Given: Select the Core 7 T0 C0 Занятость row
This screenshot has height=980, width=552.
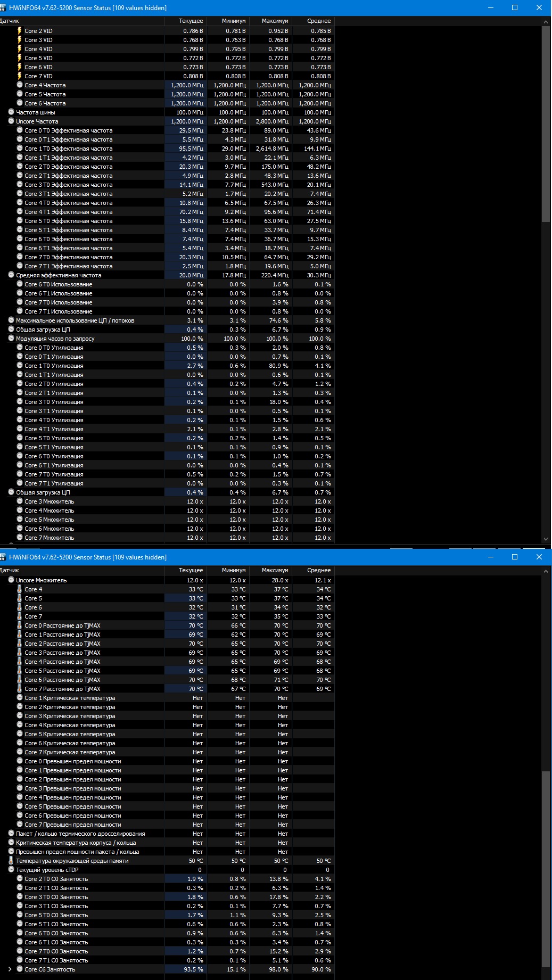Looking at the screenshot, I should [167, 951].
